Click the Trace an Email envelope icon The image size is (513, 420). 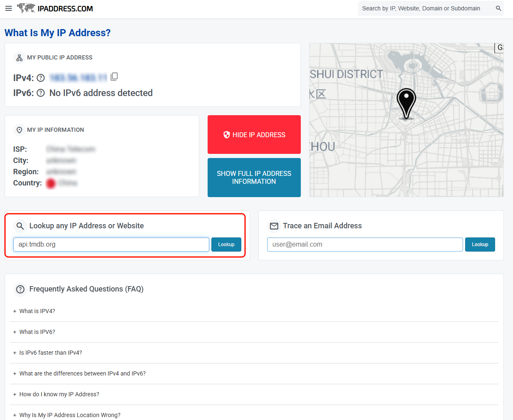tap(274, 226)
